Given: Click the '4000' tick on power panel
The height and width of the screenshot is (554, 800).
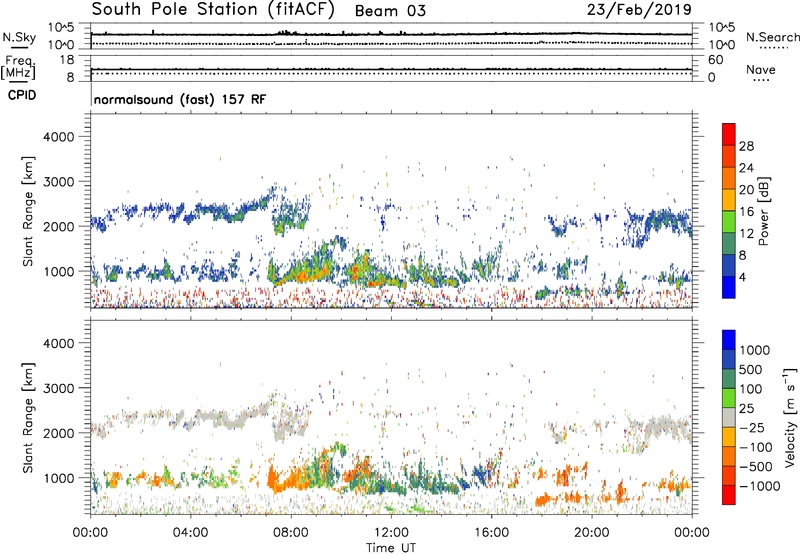Looking at the screenshot, I should pos(58,137).
